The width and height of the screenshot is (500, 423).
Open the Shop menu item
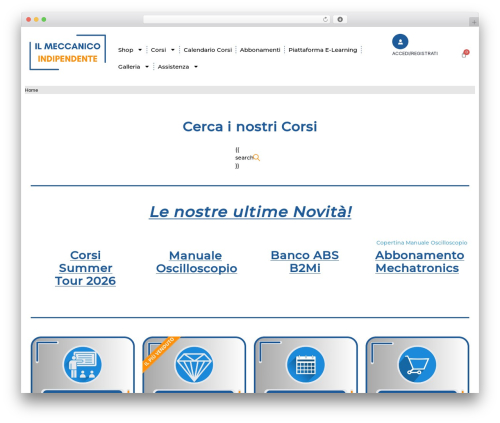click(x=126, y=50)
